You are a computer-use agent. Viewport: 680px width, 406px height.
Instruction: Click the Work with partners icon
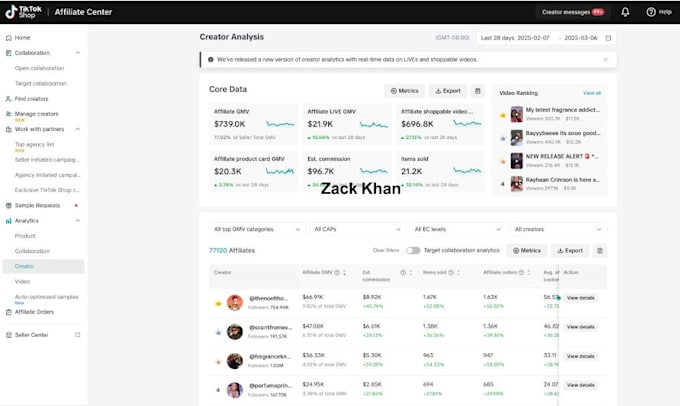(x=8, y=129)
